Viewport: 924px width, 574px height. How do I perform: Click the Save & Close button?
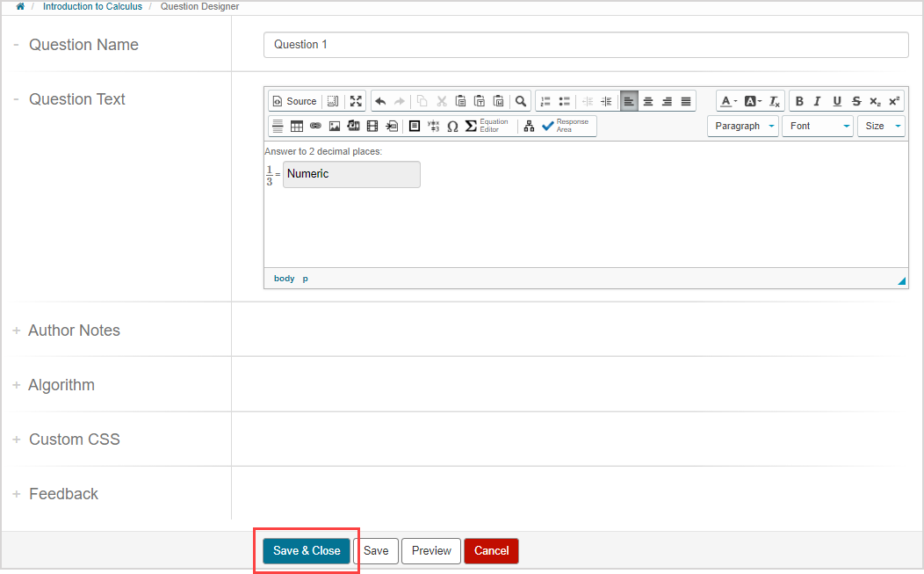point(306,550)
